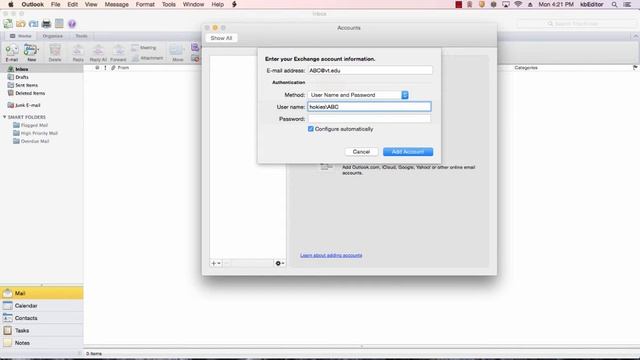This screenshot has width=640, height=360.
Task: Collapse the ribbon with the chevron
Action: pos(636,36)
